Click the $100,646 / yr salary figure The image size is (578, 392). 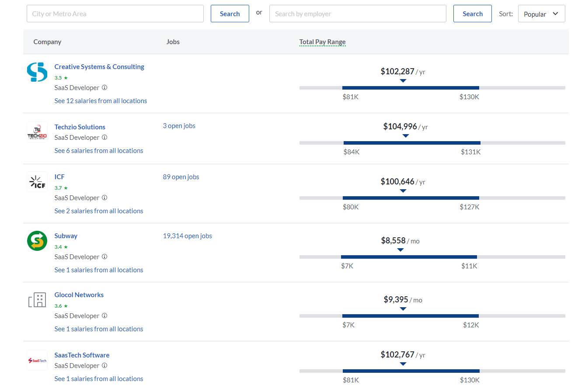point(403,182)
